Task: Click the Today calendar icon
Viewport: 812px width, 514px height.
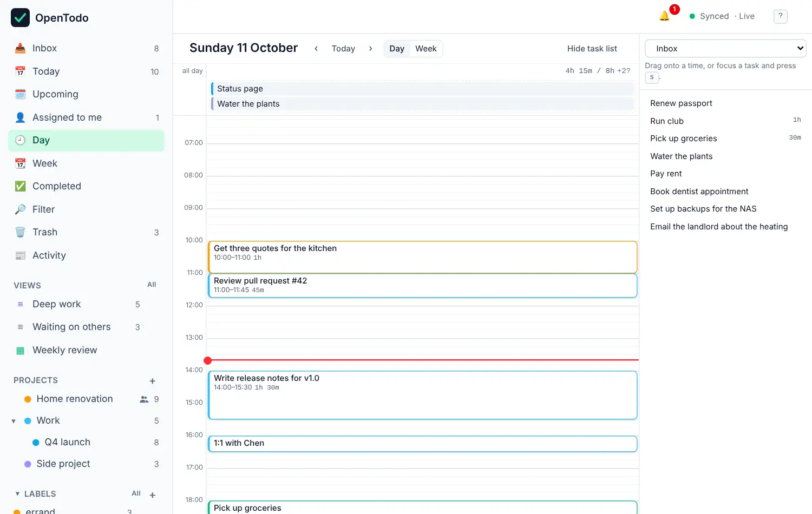Action: 20,71
